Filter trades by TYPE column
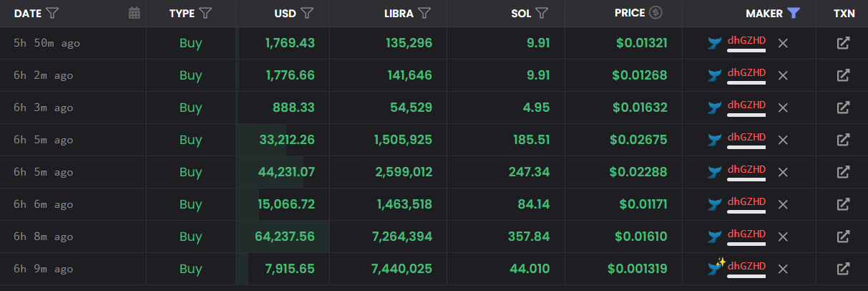The width and height of the screenshot is (868, 291). point(205,13)
